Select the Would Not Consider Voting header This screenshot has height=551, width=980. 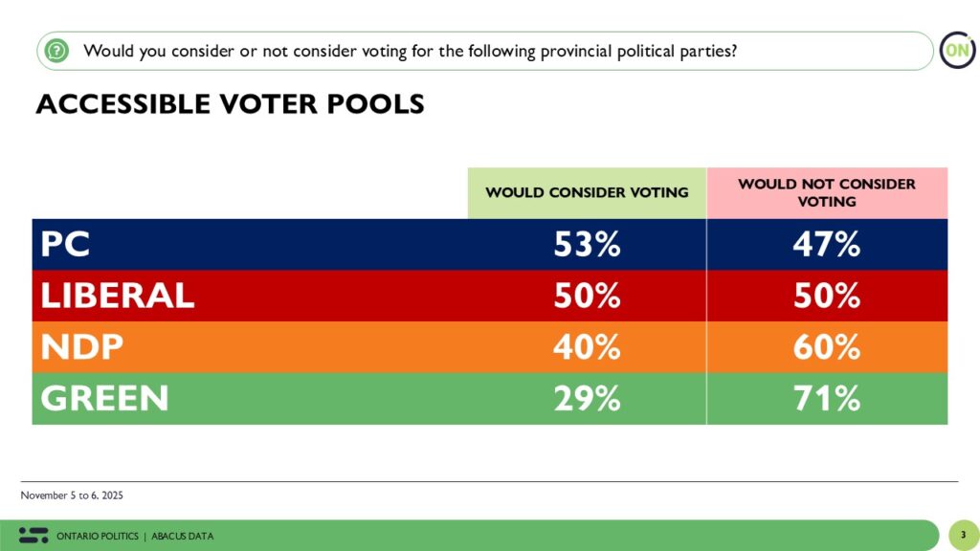pyautogui.click(x=827, y=192)
